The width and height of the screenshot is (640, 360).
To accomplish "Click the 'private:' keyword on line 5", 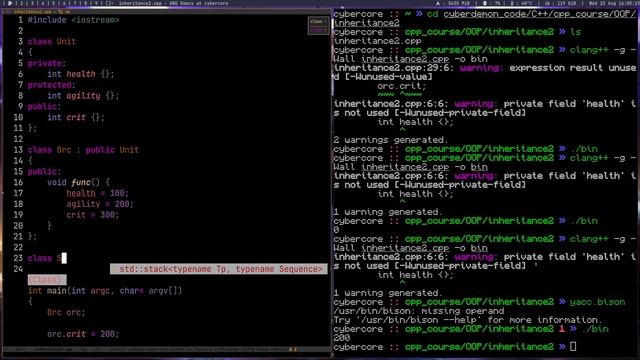I will (x=47, y=63).
